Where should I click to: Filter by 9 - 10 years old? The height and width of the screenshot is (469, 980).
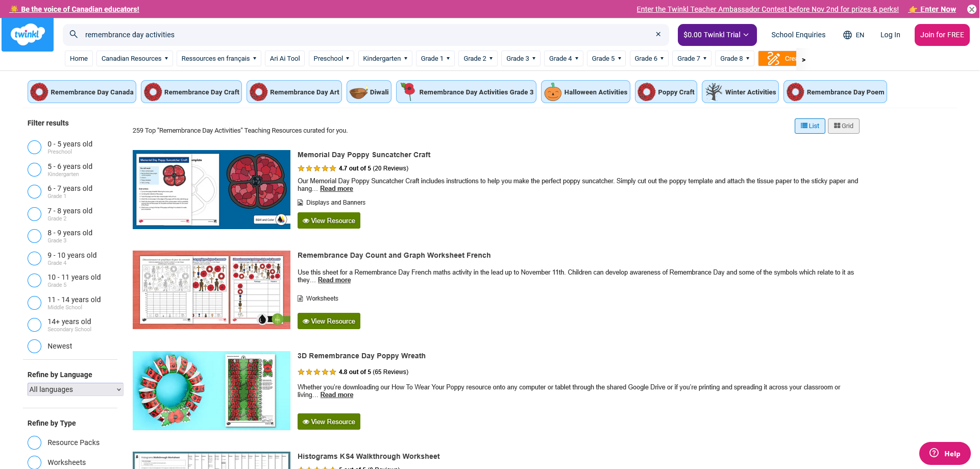pos(34,259)
